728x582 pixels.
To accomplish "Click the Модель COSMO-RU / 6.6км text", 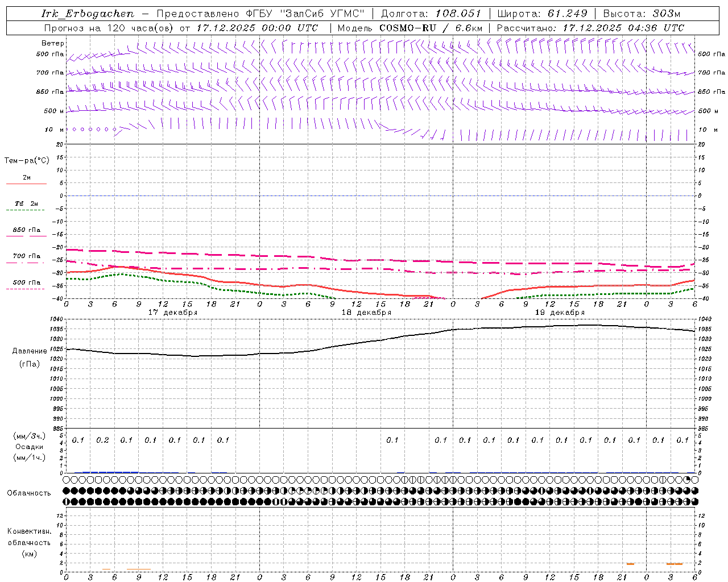I will [x=410, y=28].
